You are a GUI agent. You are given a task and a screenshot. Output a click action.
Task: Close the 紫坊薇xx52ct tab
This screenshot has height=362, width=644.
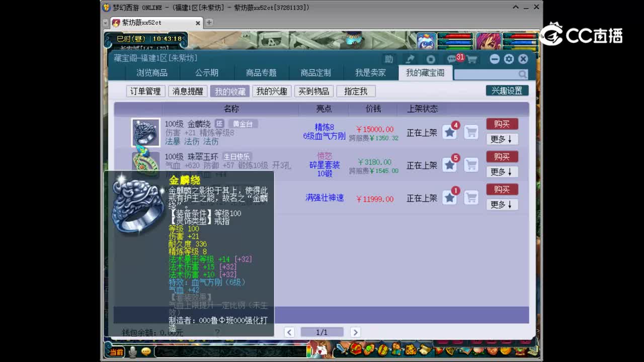click(x=198, y=23)
